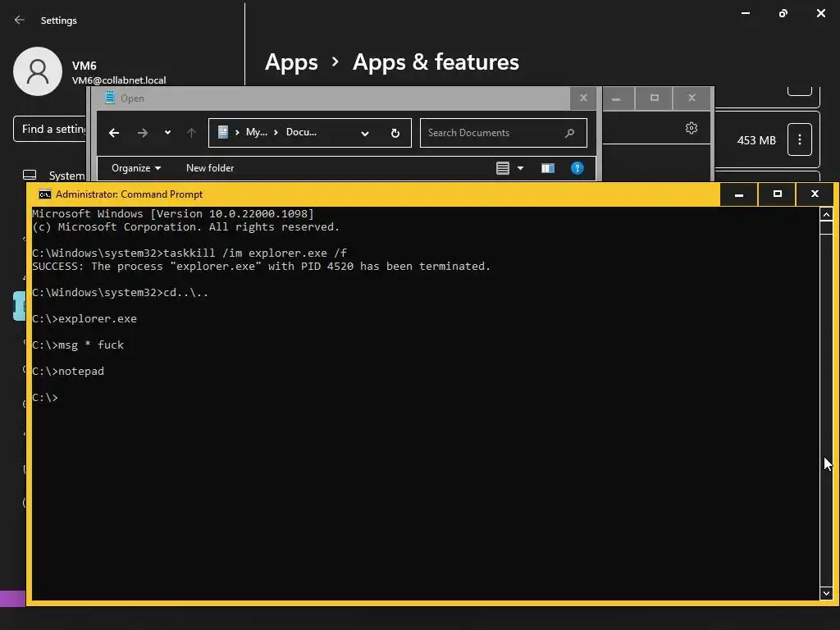
Task: Restore the Settings window
Action: [783, 13]
